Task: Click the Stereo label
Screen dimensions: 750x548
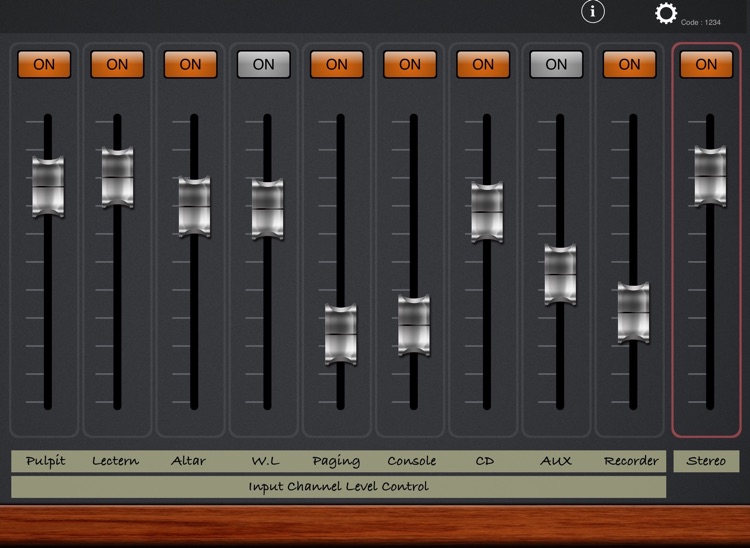Action: [706, 461]
